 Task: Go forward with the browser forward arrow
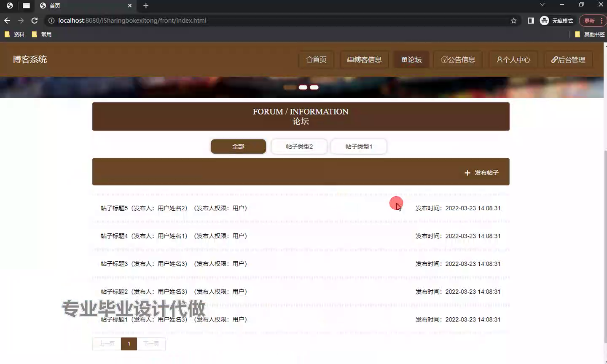21,20
